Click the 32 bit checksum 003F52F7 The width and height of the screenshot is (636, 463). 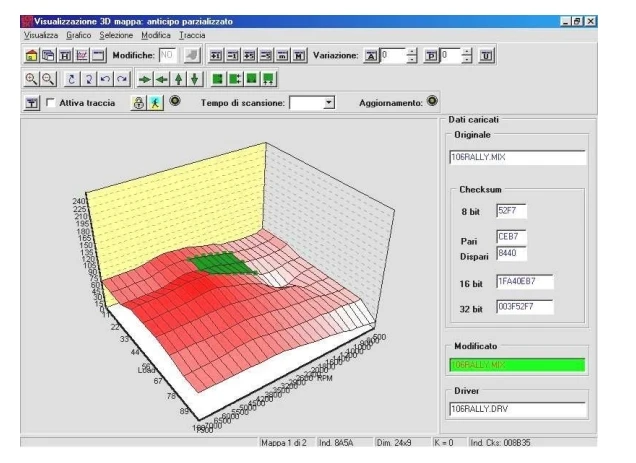tap(525, 307)
